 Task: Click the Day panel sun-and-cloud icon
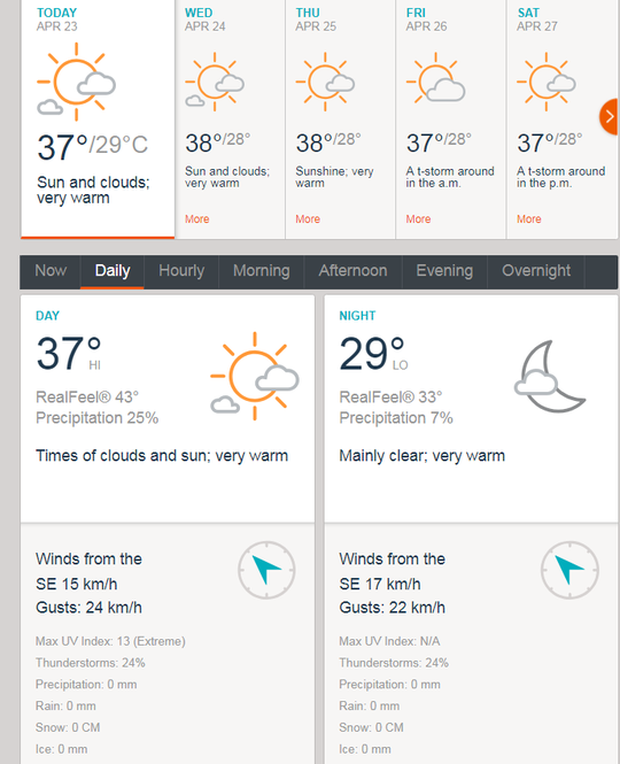pyautogui.click(x=255, y=376)
